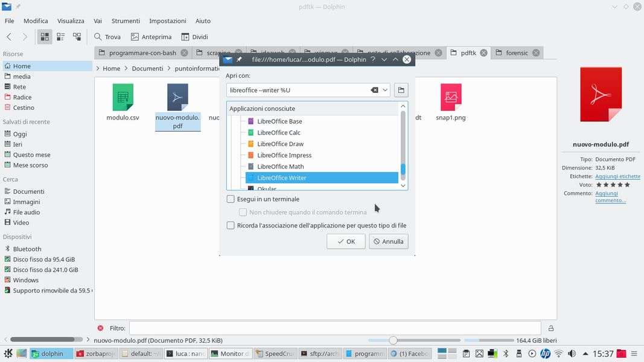
Task: Go back with the left arrow toolbar icon
Action: pyautogui.click(x=9, y=37)
